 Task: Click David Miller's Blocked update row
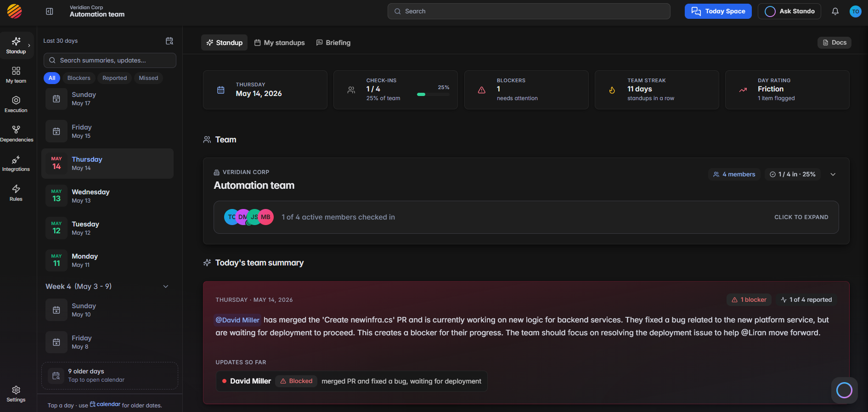coord(352,381)
